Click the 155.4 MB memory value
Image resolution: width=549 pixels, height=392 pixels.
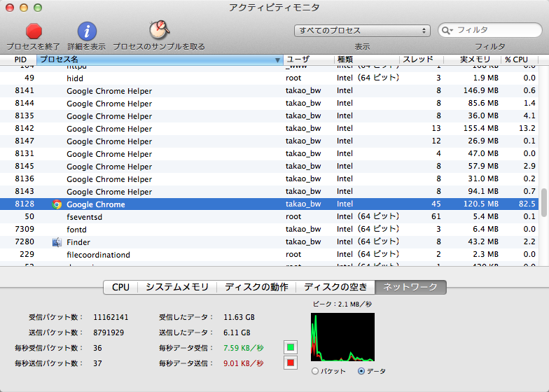tap(480, 129)
